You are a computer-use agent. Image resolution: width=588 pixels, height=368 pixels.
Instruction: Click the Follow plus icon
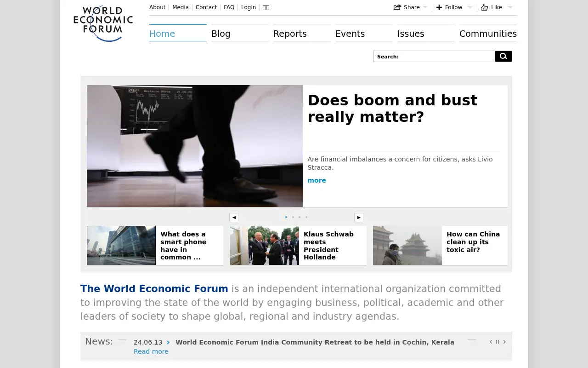(439, 7)
